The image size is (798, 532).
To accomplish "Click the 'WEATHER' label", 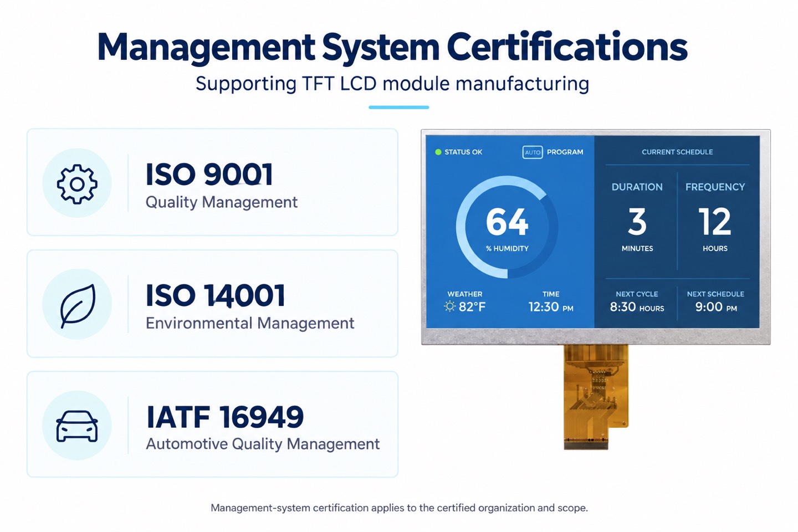I will (465, 294).
